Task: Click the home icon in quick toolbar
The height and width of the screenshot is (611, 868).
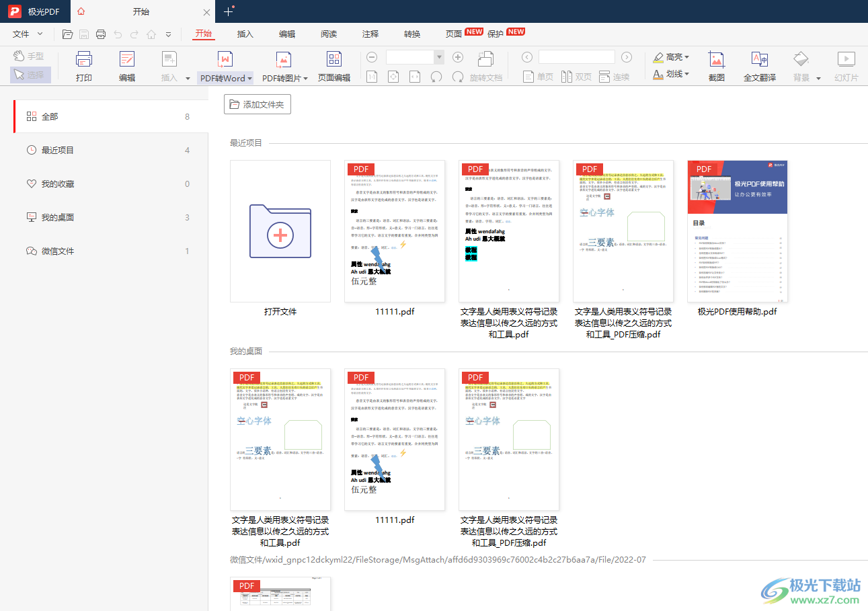Action: [x=151, y=34]
